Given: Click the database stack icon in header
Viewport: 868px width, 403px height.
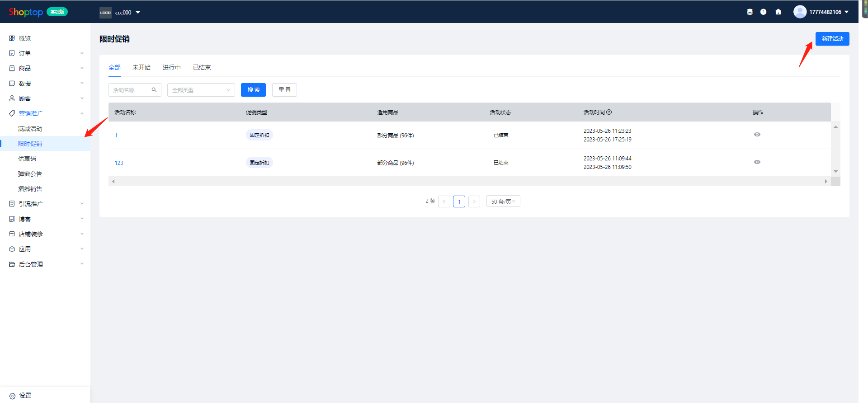Looking at the screenshot, I should (750, 12).
